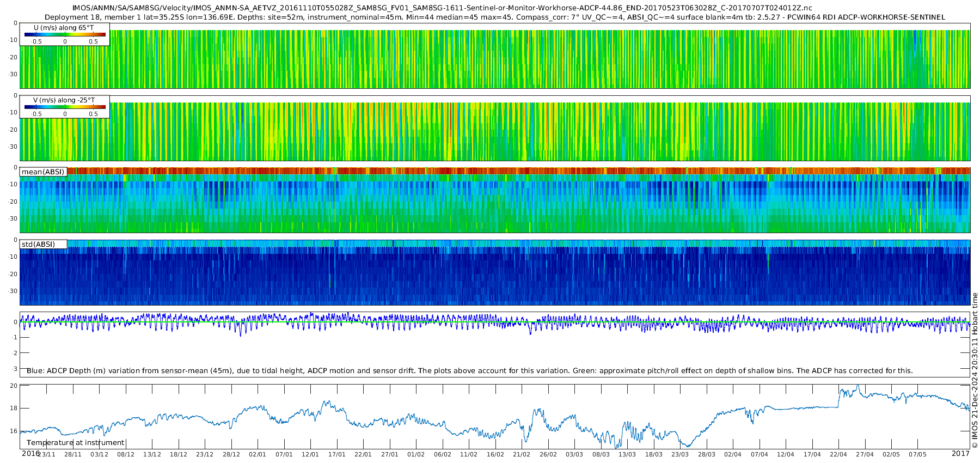Click the 02/01 date tick label
Viewport: 980px width, 463px height.
258,454
